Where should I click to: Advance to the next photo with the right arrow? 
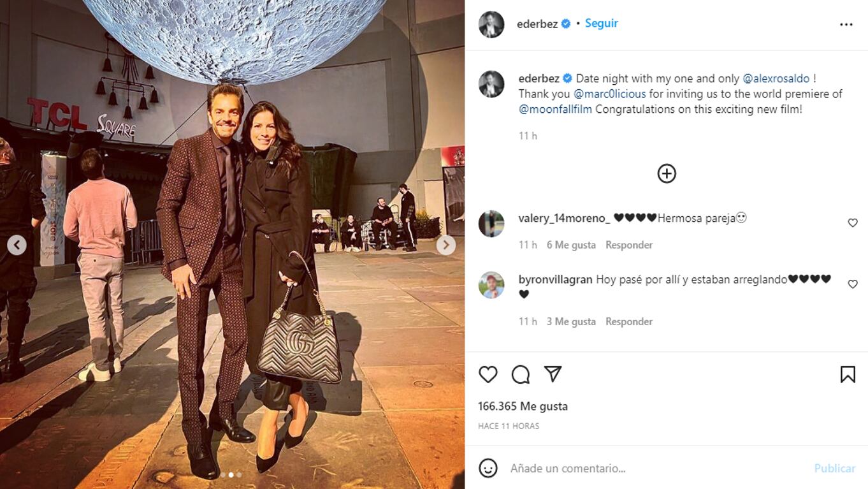tap(445, 245)
